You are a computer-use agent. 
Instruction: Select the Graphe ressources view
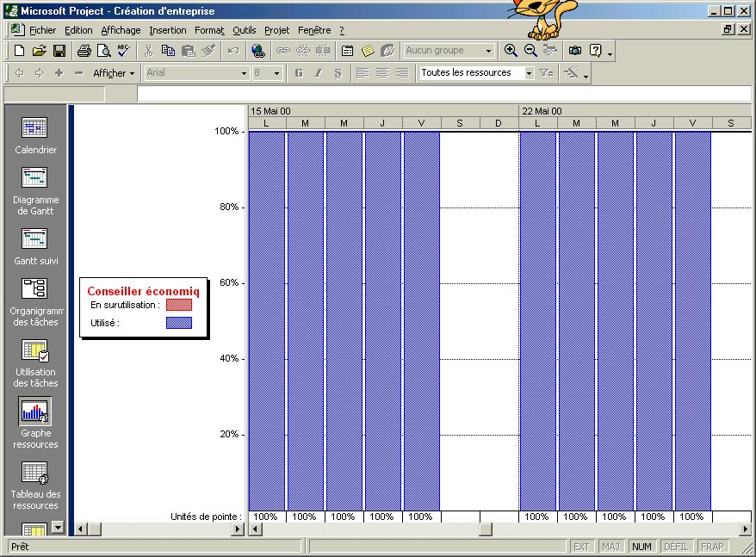pyautogui.click(x=35, y=424)
